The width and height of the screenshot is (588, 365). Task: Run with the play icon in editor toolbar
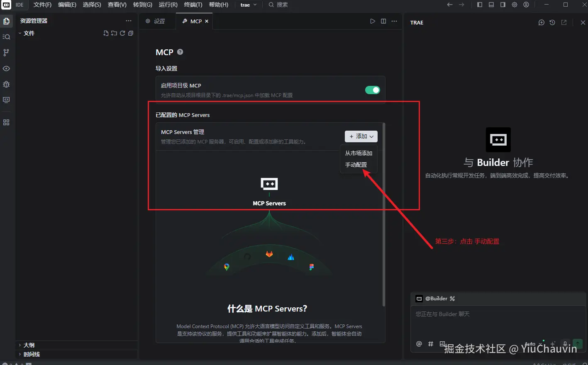[373, 21]
